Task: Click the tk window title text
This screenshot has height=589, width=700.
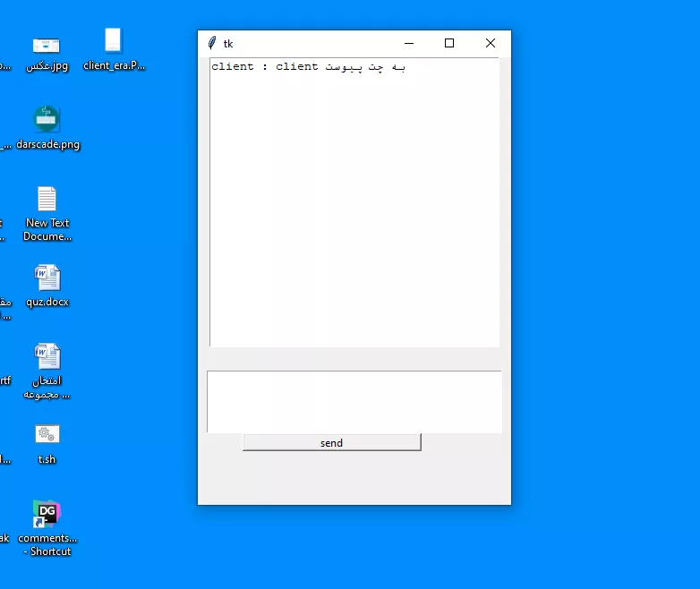Action: [x=228, y=43]
